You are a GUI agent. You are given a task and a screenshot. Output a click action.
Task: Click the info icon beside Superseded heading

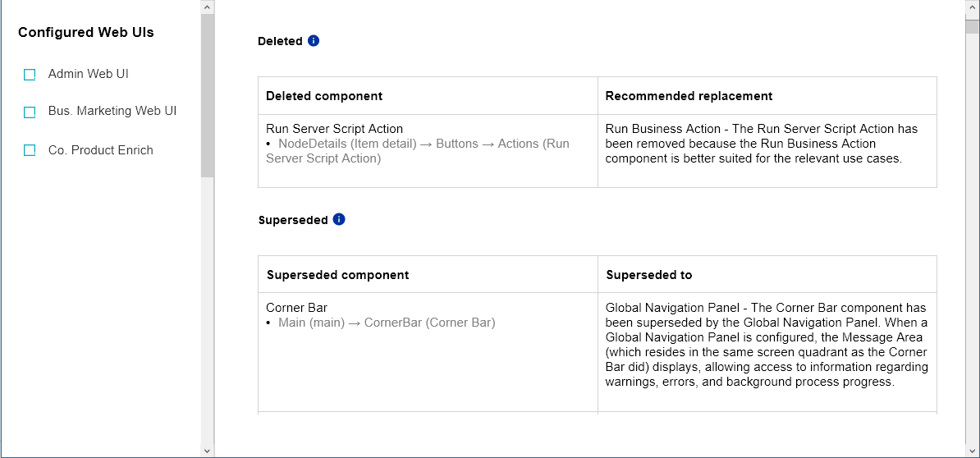[339, 220]
